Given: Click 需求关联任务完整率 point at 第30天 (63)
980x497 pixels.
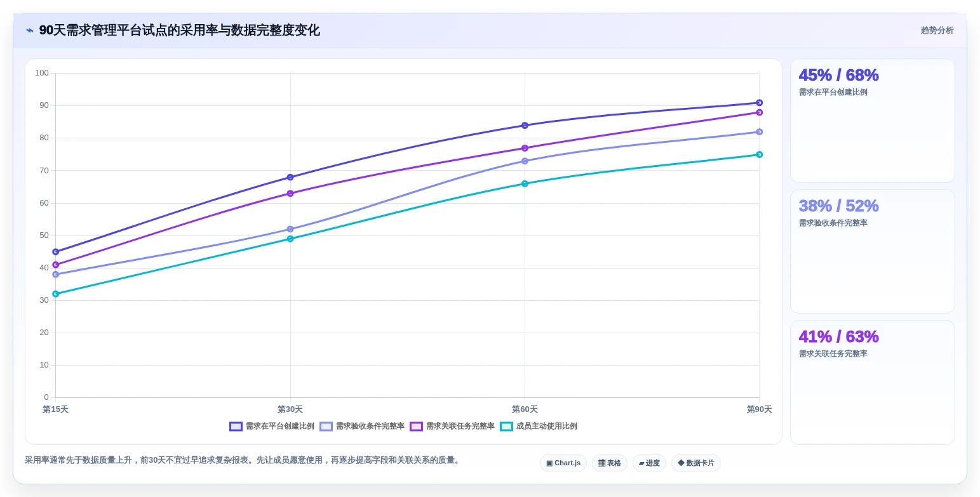Looking at the screenshot, I should coord(290,194).
